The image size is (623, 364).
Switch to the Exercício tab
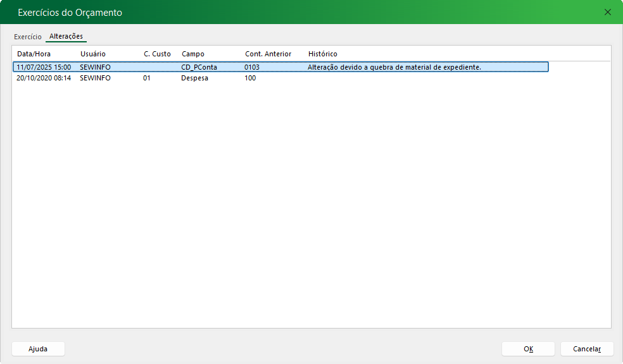click(28, 37)
